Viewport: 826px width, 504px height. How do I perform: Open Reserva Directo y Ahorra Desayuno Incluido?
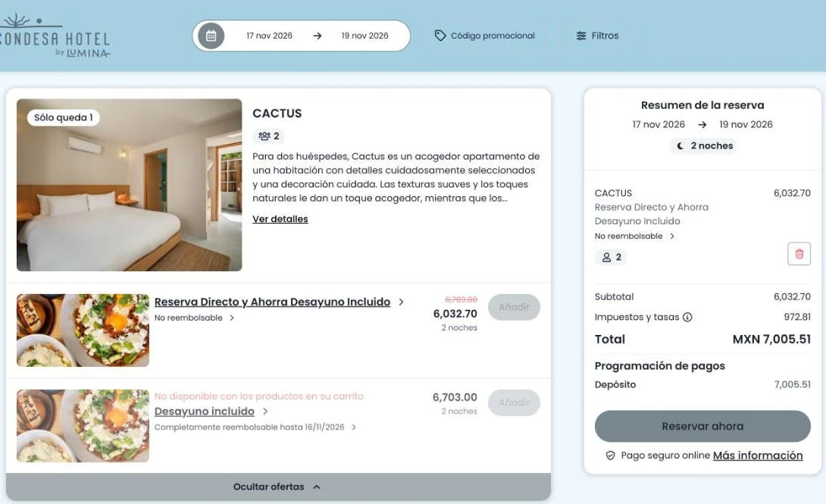[272, 302]
